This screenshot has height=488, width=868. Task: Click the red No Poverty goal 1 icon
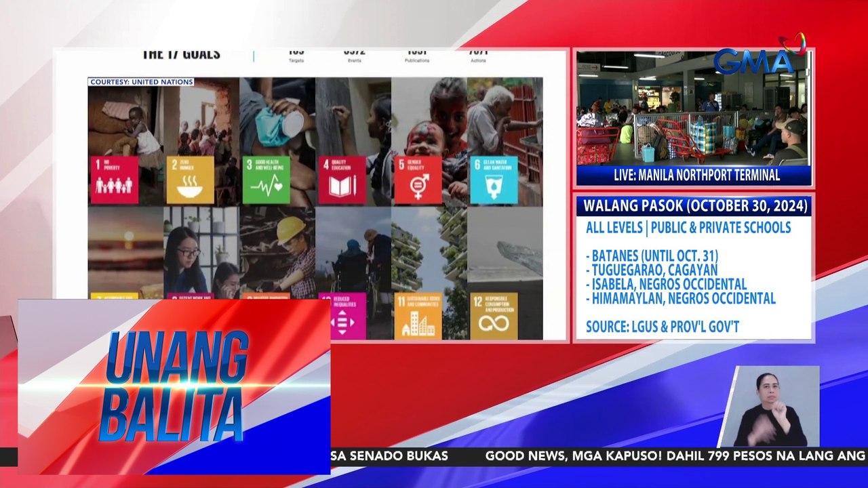(x=114, y=180)
